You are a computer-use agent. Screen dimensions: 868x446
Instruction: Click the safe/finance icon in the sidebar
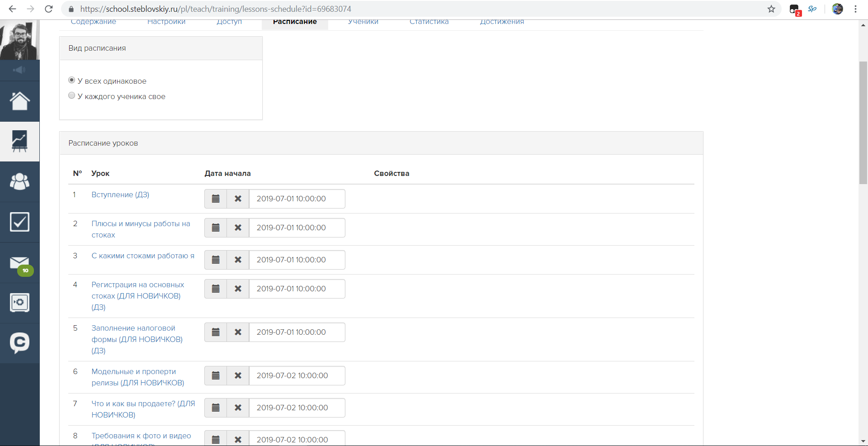19,303
